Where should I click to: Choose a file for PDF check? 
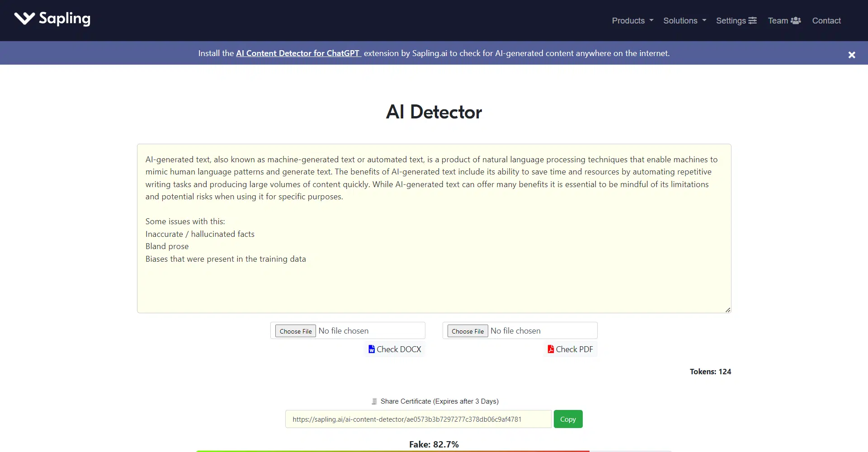point(467,331)
